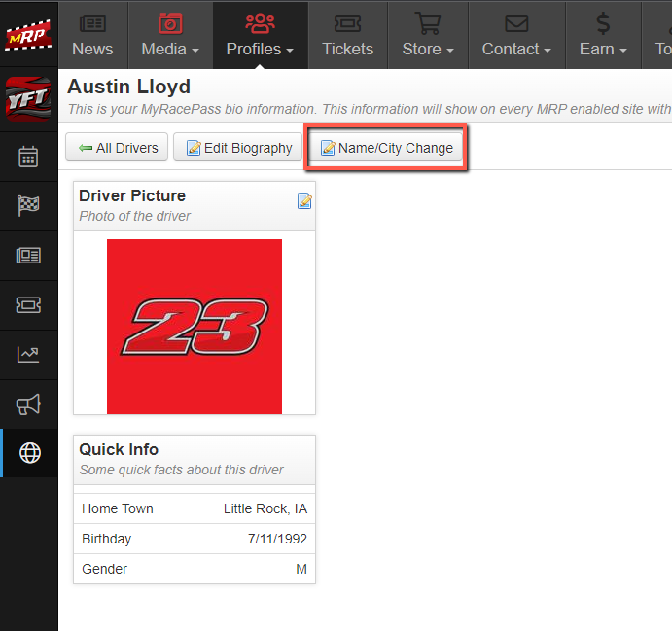This screenshot has width=672, height=631.
Task: Expand the Contact dropdown menu
Action: (517, 35)
